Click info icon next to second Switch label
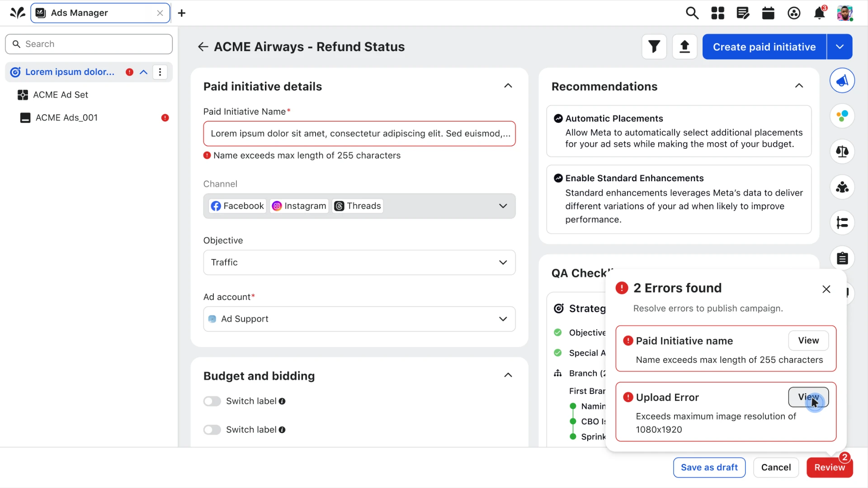 click(x=282, y=430)
